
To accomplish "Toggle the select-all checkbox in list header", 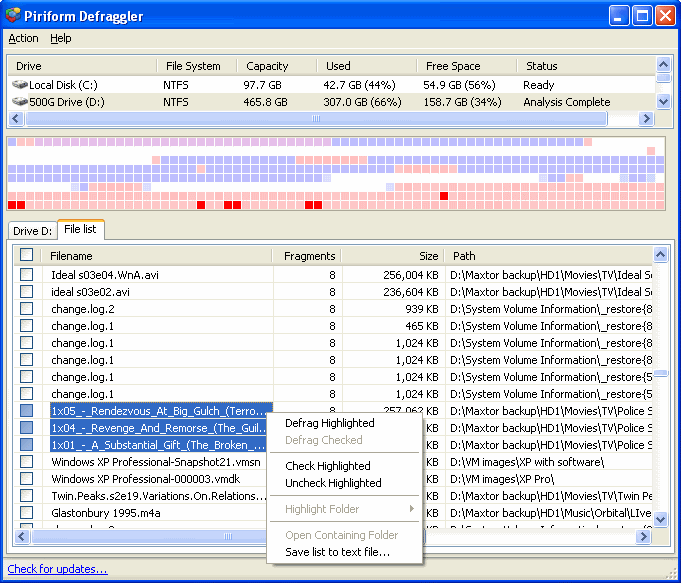I will tap(27, 256).
